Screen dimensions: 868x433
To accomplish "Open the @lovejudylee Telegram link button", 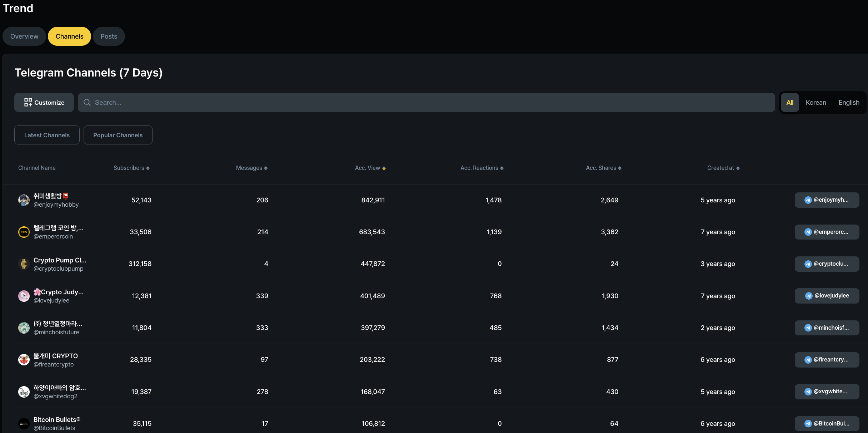I will point(827,296).
